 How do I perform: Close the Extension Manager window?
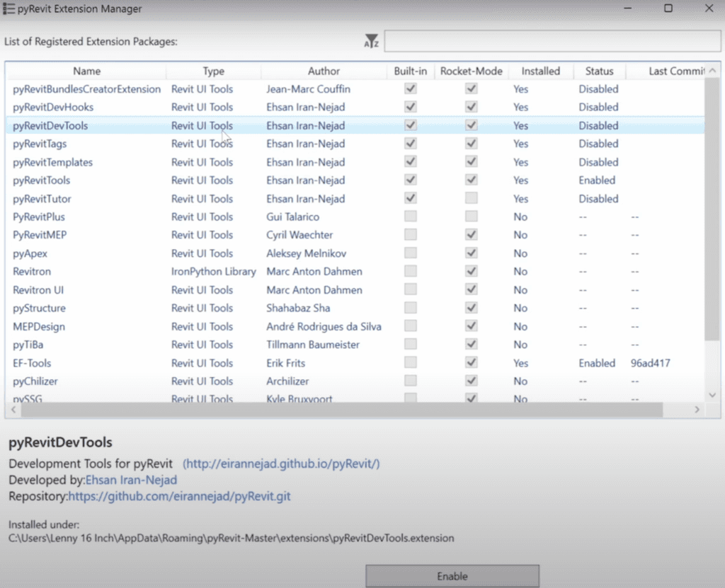coord(709,8)
